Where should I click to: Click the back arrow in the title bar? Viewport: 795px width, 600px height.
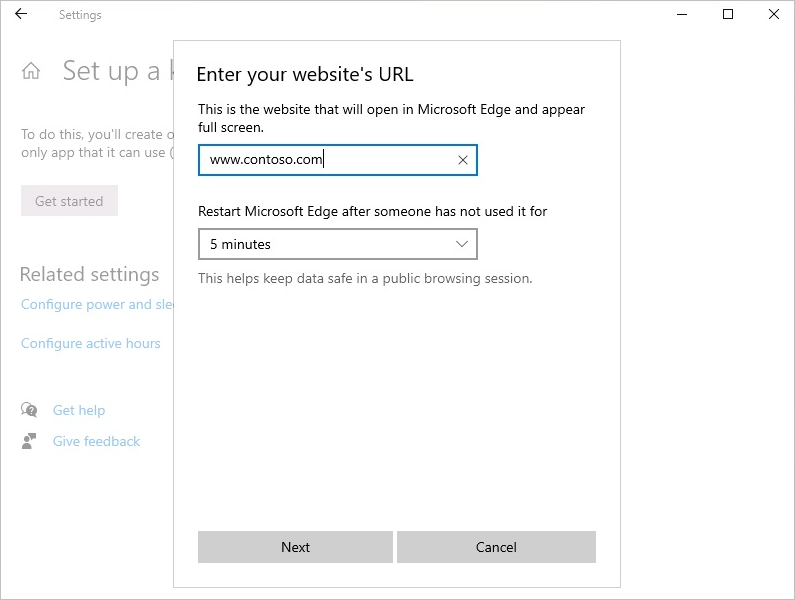coord(22,15)
